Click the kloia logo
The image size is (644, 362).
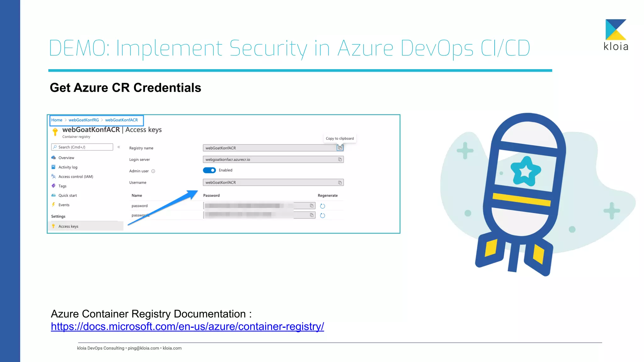[616, 35]
